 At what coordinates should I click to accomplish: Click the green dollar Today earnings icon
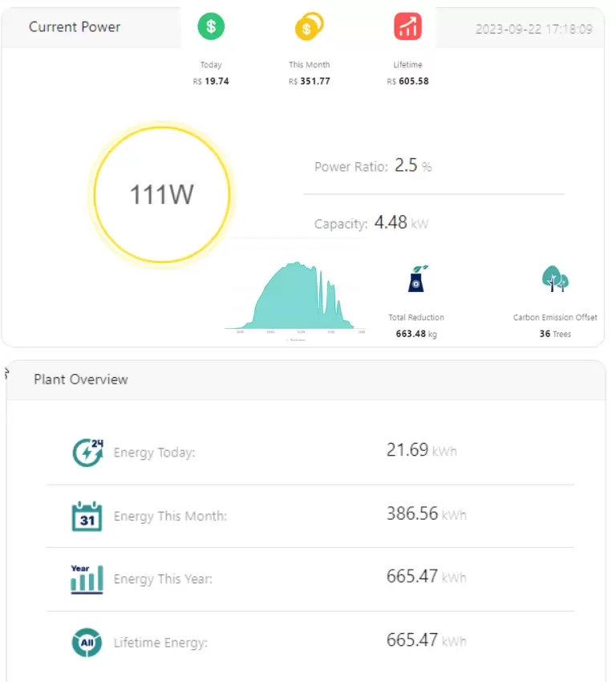(211, 26)
